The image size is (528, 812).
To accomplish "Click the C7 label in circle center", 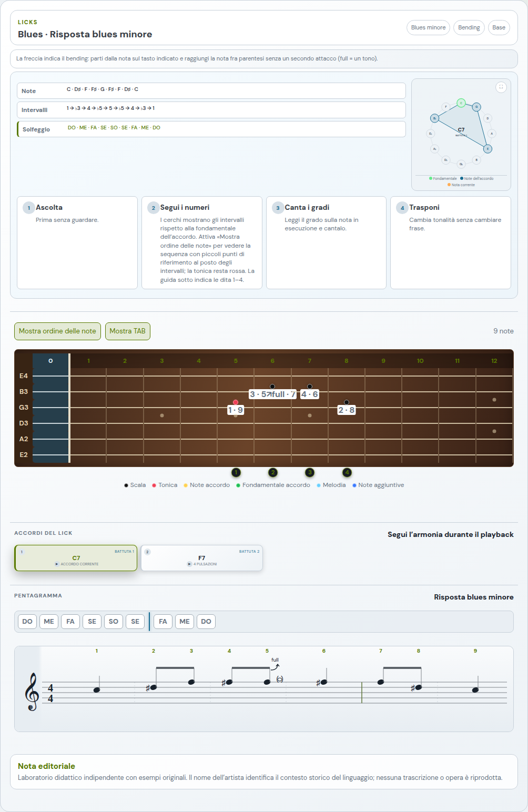I will point(461,130).
